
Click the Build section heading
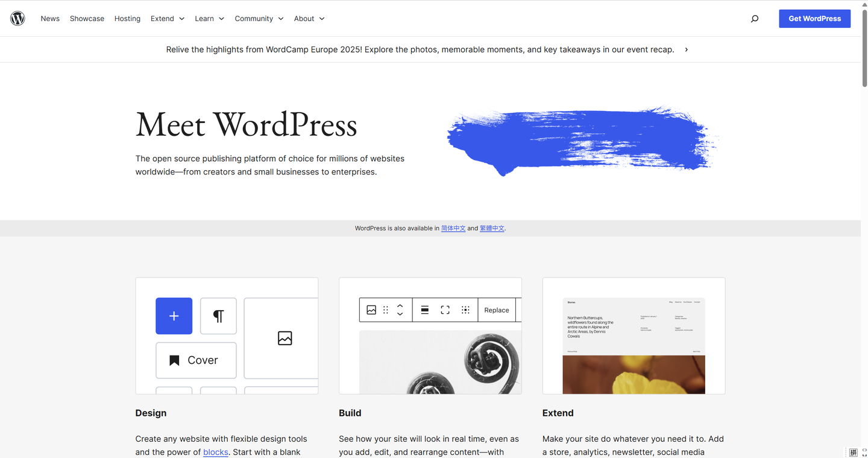[350, 413]
